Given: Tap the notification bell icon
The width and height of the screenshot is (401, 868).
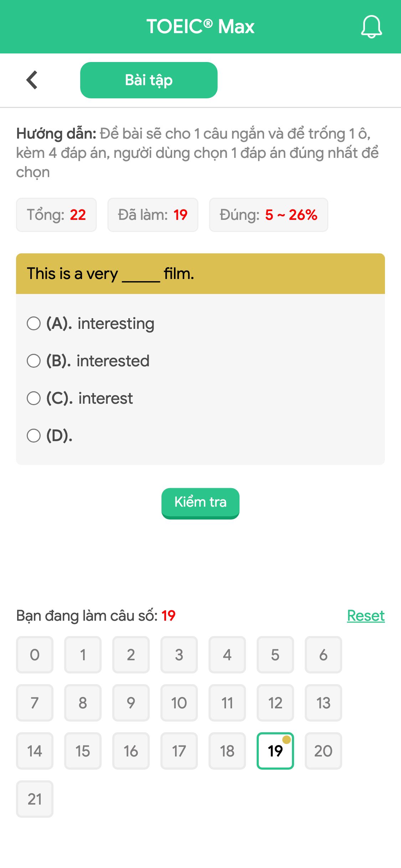Looking at the screenshot, I should [371, 27].
